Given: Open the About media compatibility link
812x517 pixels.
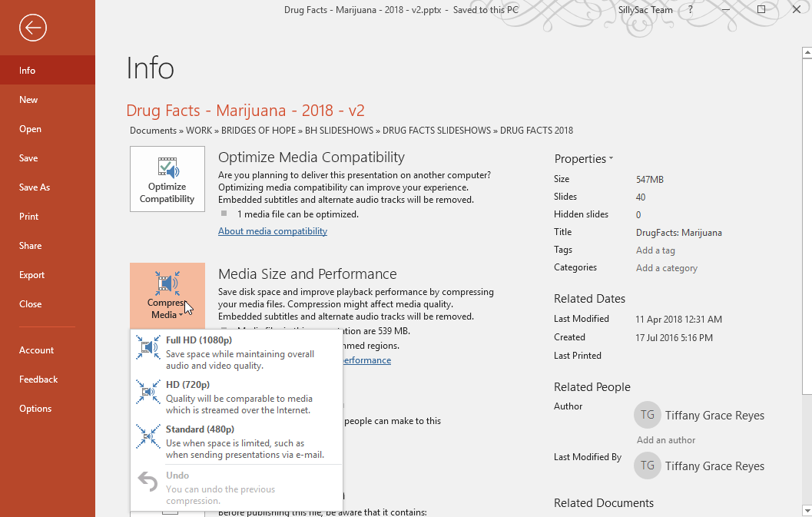Looking at the screenshot, I should point(273,231).
